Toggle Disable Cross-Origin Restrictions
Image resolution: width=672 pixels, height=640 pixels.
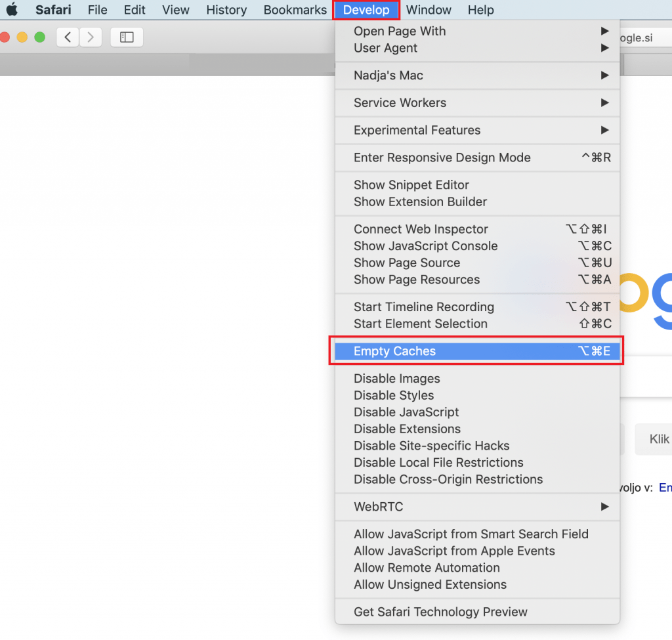(x=478, y=479)
